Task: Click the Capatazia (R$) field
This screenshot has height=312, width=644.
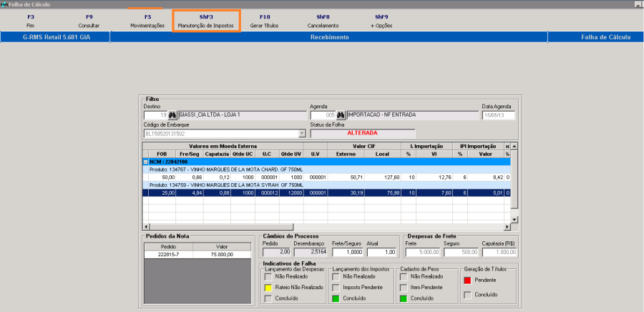Action: pyautogui.click(x=499, y=252)
